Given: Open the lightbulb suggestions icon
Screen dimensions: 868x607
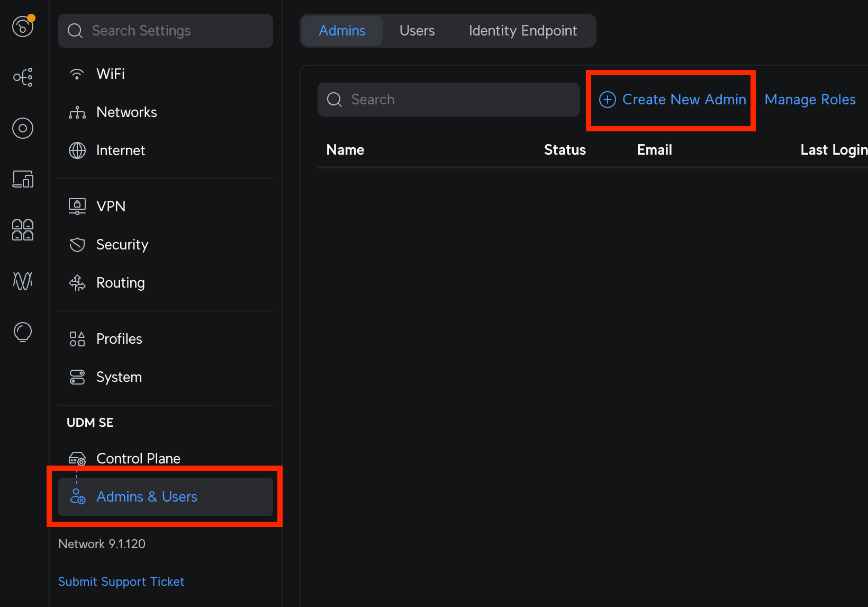Looking at the screenshot, I should pos(22,332).
